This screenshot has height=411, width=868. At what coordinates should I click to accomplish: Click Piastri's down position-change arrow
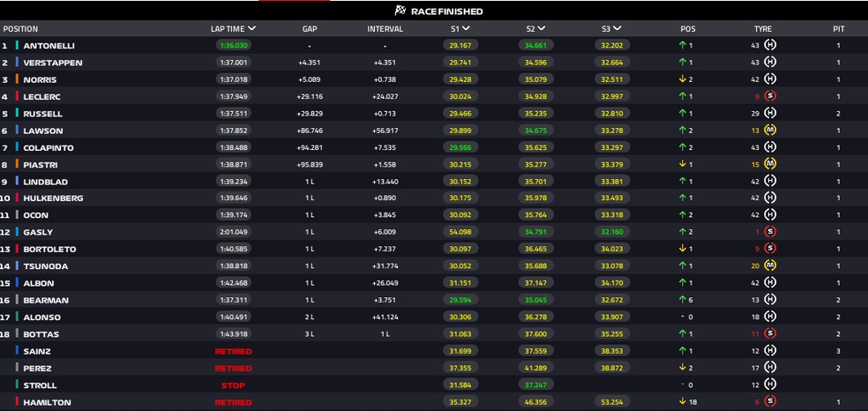tap(683, 164)
